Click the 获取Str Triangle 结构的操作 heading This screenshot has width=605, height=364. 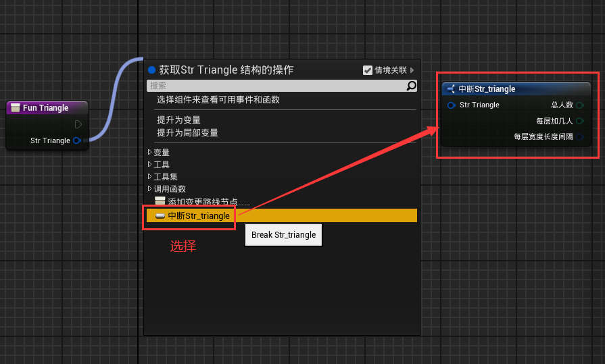click(x=226, y=70)
